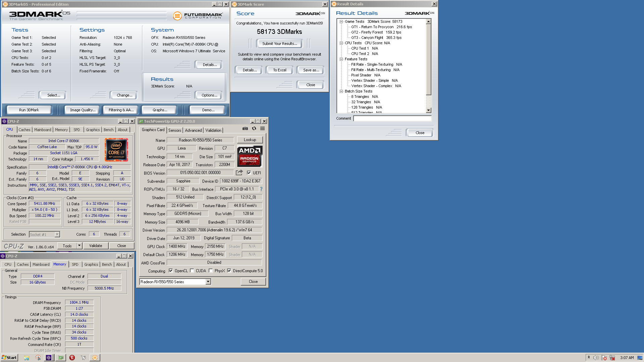Switch to Mainboard tab in upper CPU-Z
Image resolution: width=644 pixels, height=362 pixels.
(x=43, y=130)
